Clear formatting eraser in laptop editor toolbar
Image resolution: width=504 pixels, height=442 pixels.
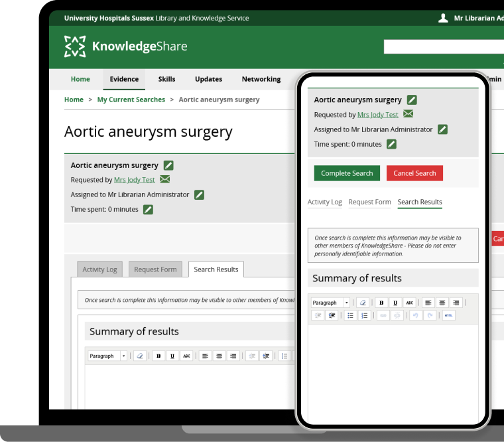click(x=140, y=356)
